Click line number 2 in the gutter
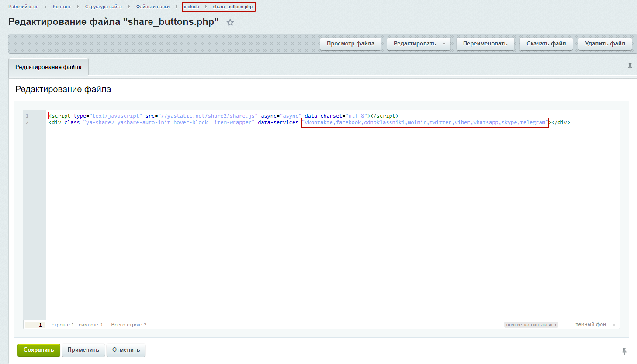The height and width of the screenshot is (364, 637). tap(27, 122)
